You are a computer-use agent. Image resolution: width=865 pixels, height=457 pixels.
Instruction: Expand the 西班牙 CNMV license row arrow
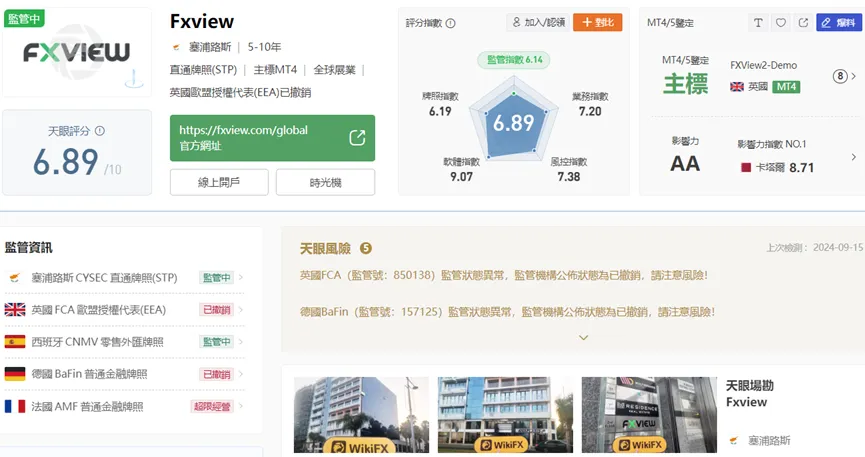coord(241,342)
